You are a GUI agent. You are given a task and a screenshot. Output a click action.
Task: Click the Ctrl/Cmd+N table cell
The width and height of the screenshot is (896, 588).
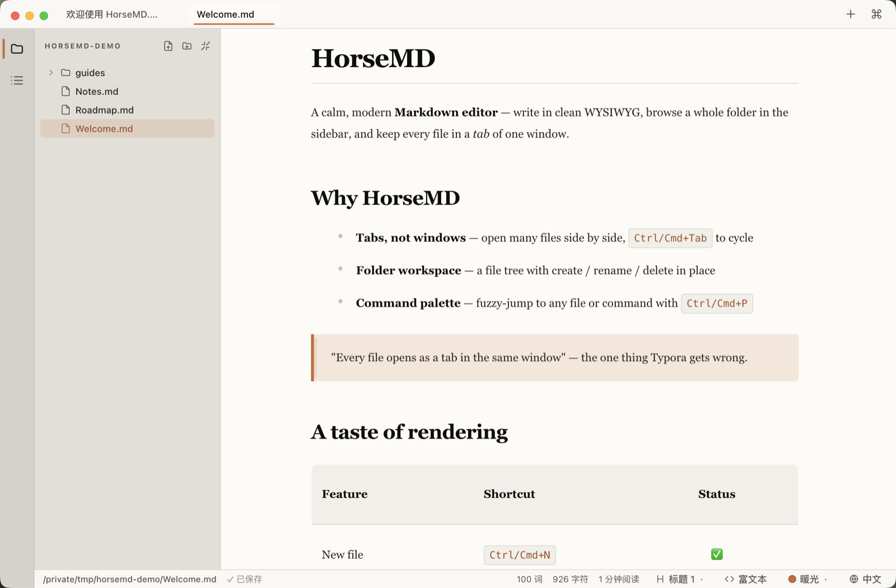(520, 555)
